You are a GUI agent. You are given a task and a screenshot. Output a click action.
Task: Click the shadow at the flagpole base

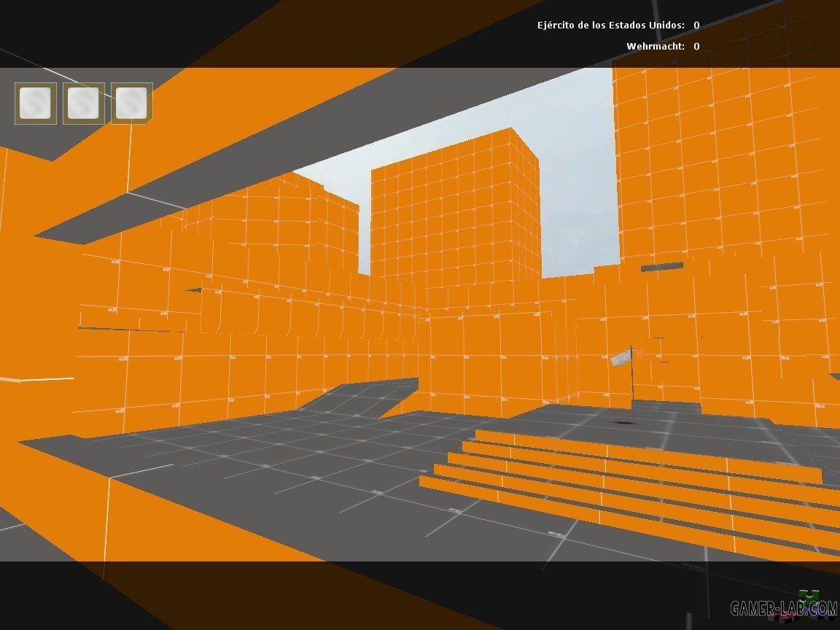[x=622, y=421]
